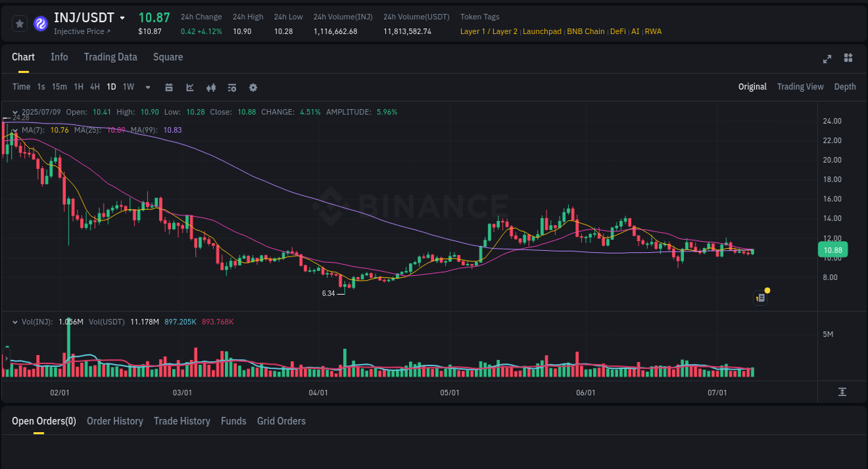The width and height of the screenshot is (868, 469).
Task: Open the panel layout switcher icon
Action: click(848, 58)
